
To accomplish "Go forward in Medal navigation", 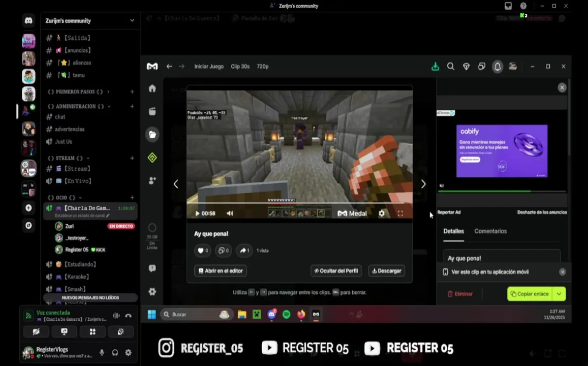I will pos(181,67).
